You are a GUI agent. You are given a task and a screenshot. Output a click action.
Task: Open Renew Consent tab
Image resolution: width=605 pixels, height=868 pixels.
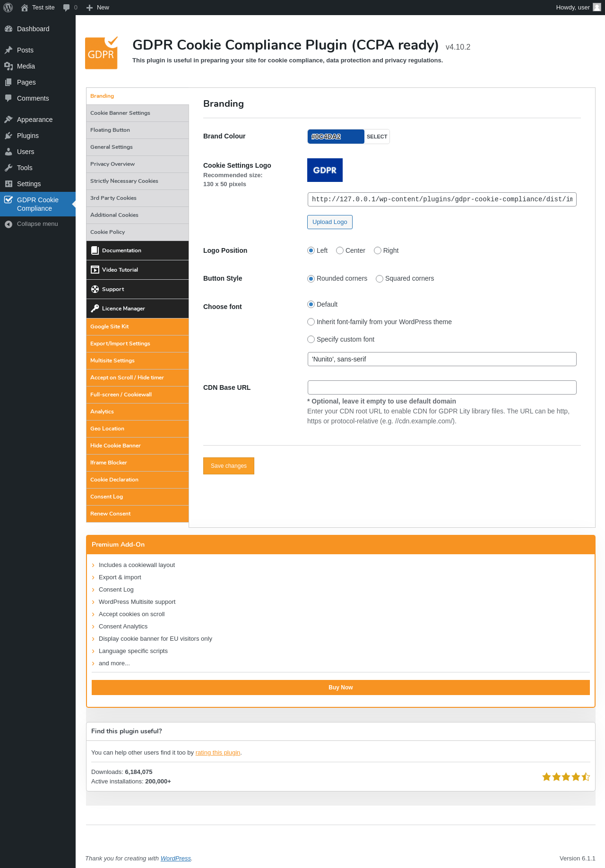click(x=138, y=514)
